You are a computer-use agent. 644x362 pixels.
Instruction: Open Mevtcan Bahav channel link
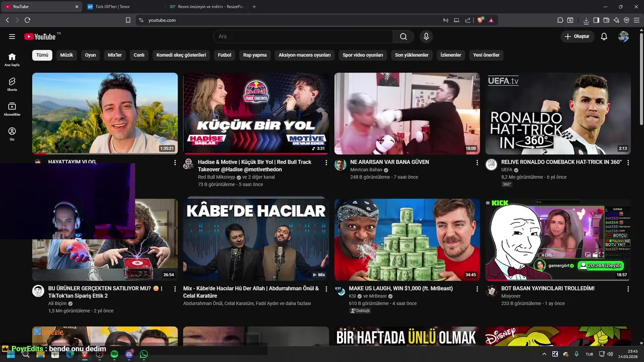pos(366,170)
